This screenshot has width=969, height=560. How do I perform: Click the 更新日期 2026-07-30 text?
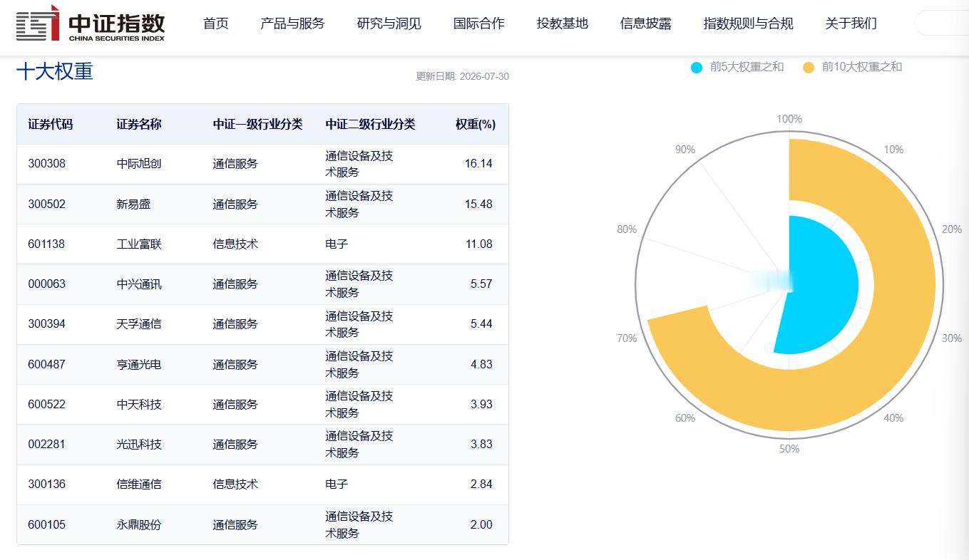click(463, 76)
